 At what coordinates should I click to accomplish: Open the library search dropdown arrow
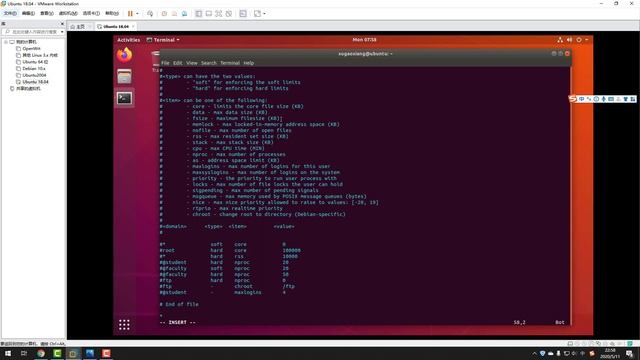[62, 31]
